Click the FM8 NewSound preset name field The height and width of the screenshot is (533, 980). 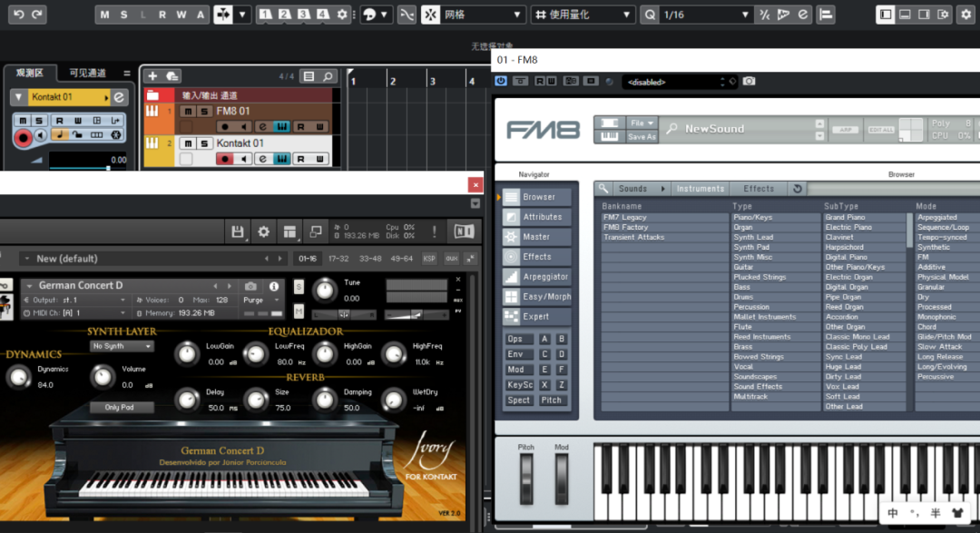(x=744, y=129)
